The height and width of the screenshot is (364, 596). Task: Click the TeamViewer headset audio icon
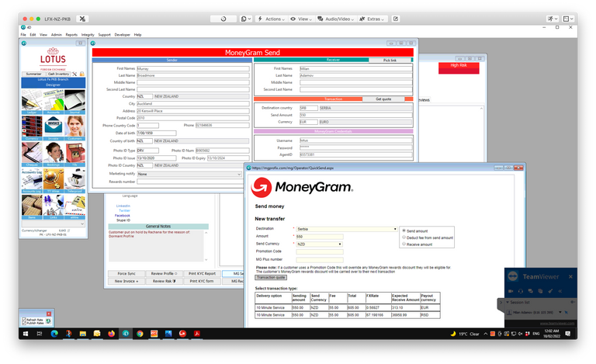click(521, 291)
